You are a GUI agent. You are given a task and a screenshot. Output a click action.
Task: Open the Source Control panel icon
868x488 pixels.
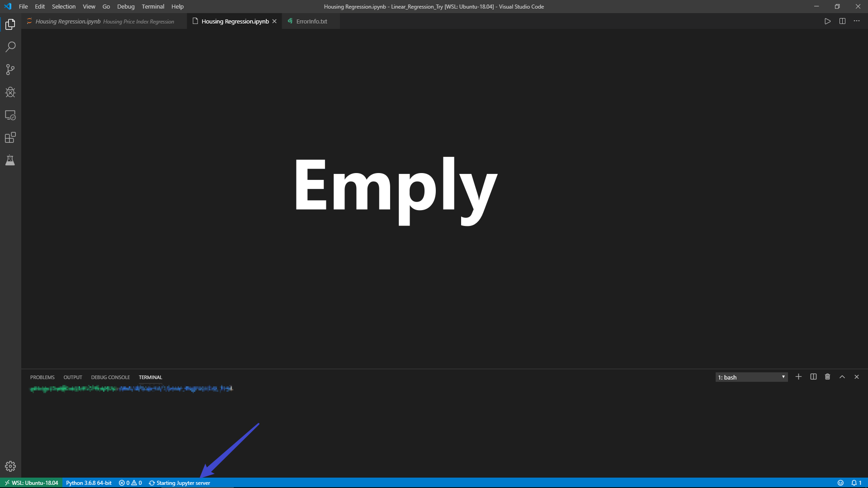[x=10, y=69]
